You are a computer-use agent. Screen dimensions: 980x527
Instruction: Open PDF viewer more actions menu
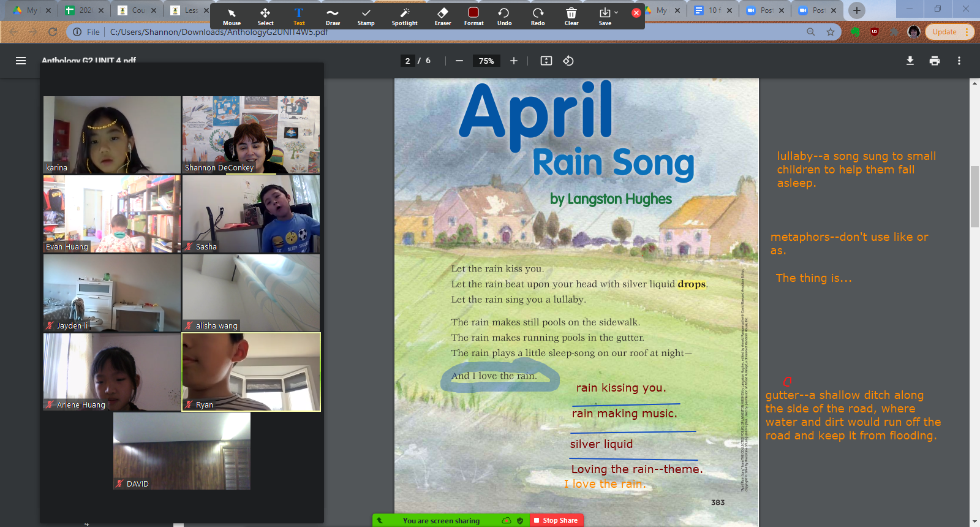[959, 61]
